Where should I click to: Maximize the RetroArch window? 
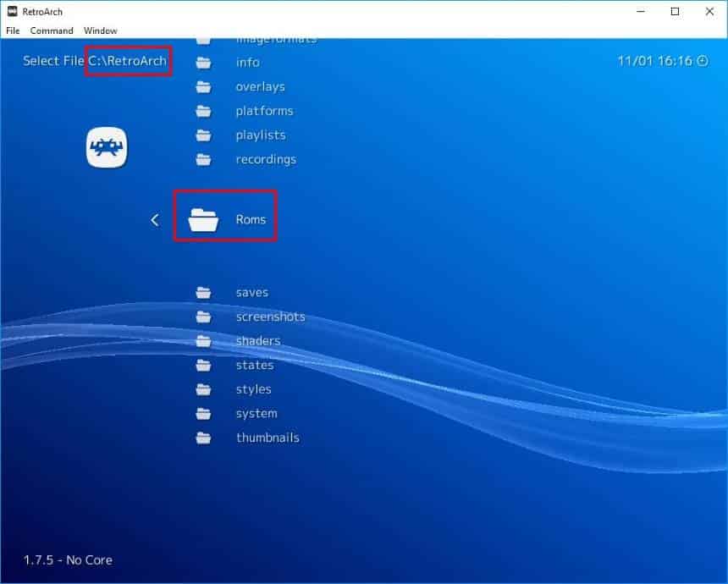675,12
